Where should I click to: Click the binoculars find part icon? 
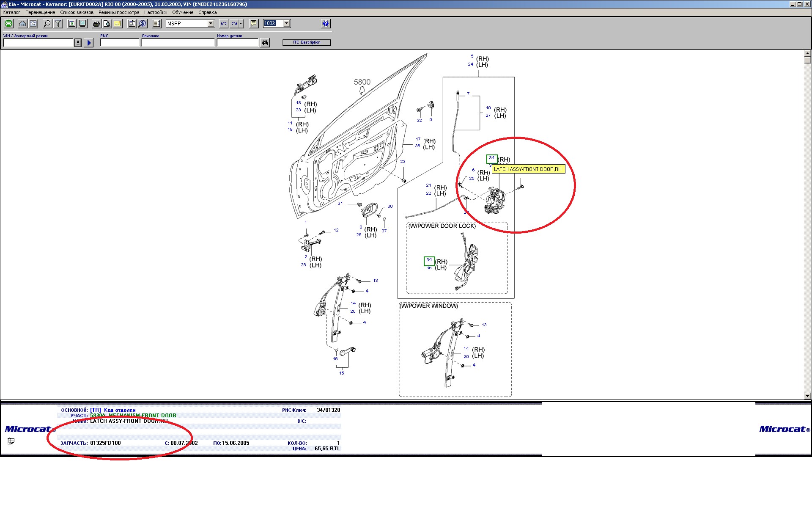(x=265, y=43)
